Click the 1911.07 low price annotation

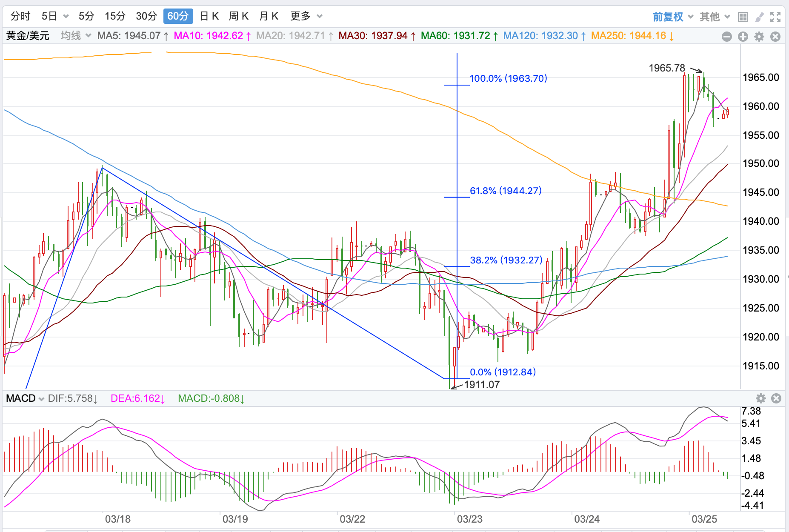coord(482,385)
